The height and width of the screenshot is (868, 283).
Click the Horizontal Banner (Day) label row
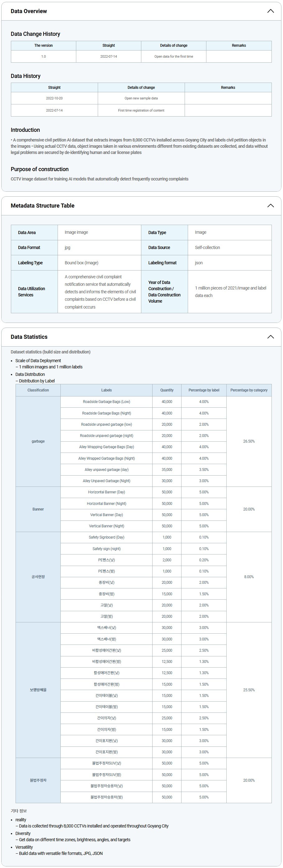pos(106,492)
